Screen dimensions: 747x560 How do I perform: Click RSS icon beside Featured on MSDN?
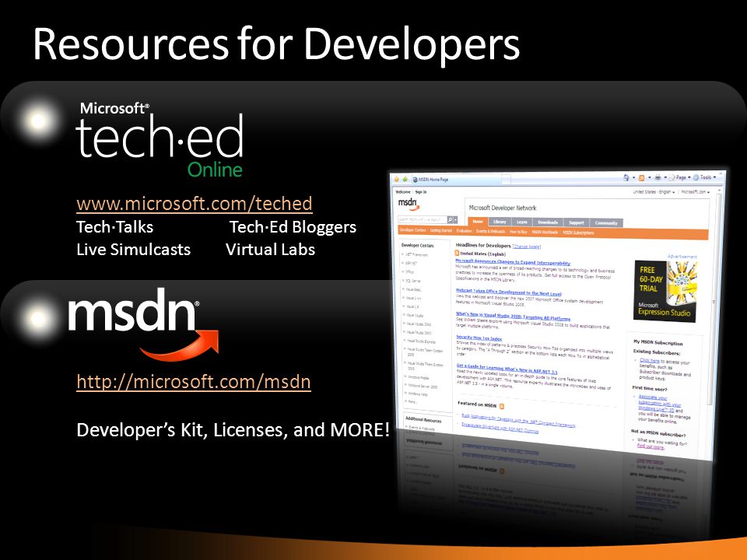click(502, 406)
